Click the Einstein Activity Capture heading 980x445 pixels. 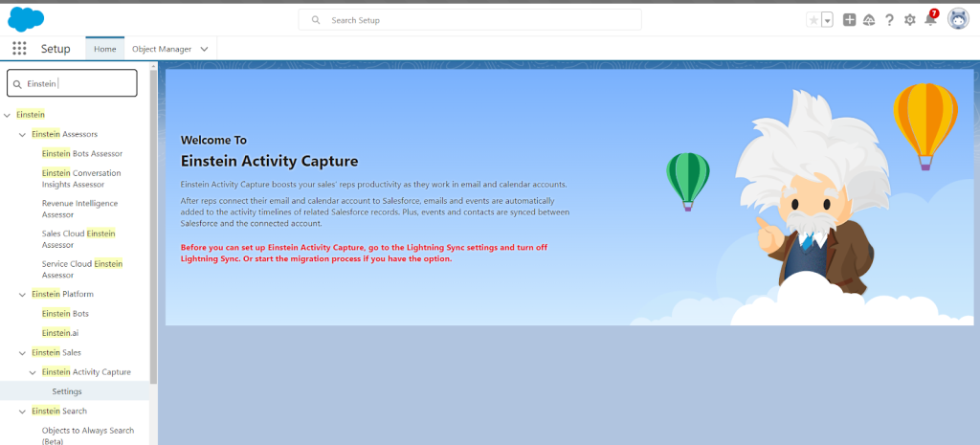coord(269,161)
